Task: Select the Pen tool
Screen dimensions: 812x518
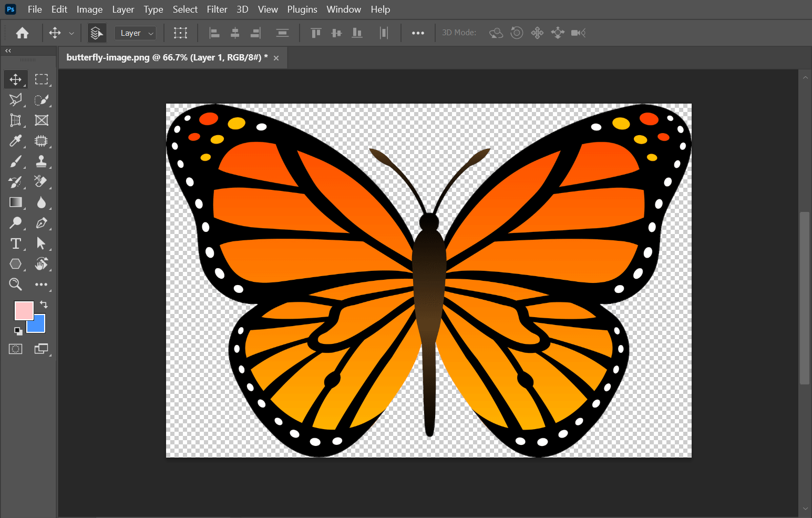Action: [42, 223]
